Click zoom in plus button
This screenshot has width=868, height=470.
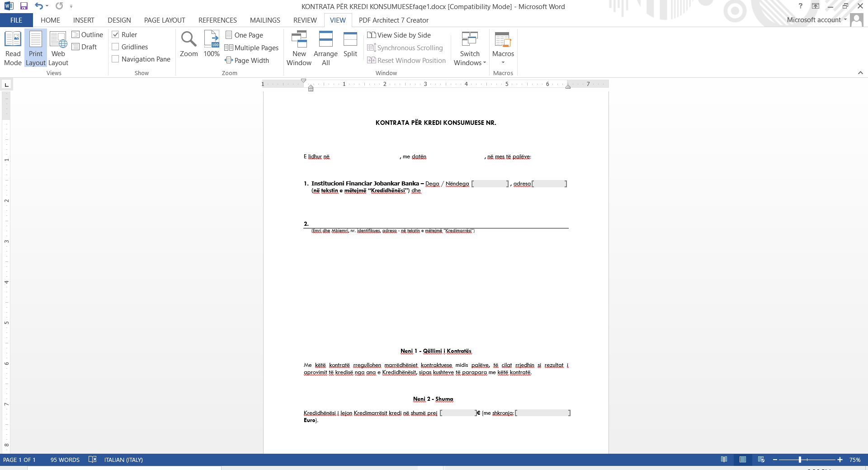(840, 460)
